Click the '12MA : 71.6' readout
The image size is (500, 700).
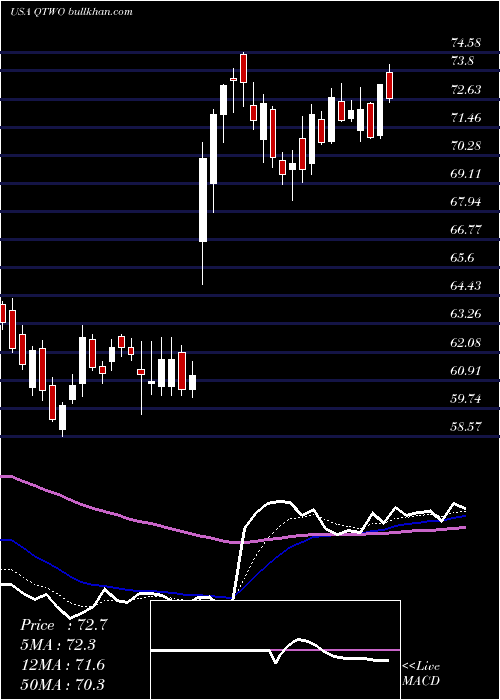62,665
